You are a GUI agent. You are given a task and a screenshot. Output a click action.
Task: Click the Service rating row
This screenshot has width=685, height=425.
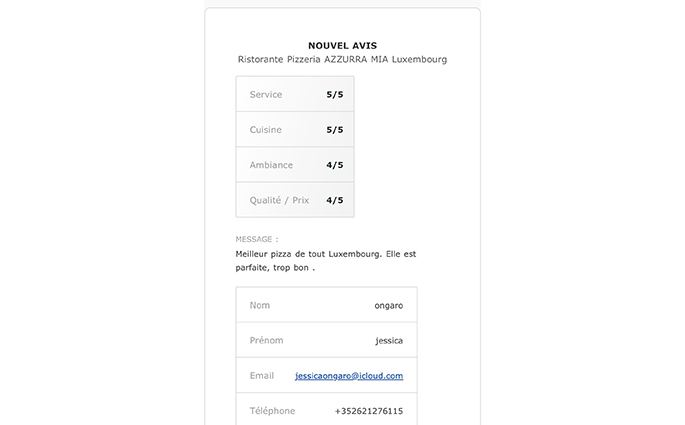[295, 94]
